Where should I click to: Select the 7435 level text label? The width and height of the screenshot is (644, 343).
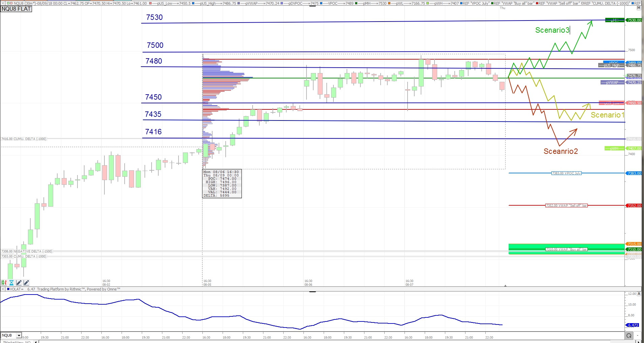153,114
